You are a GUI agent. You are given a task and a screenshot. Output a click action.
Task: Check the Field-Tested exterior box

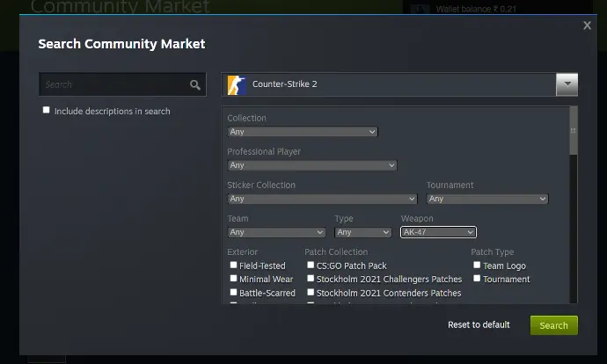(x=233, y=265)
